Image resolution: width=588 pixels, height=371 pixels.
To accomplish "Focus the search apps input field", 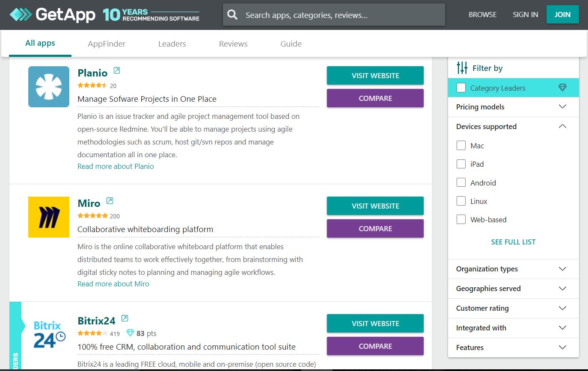I will click(x=334, y=15).
